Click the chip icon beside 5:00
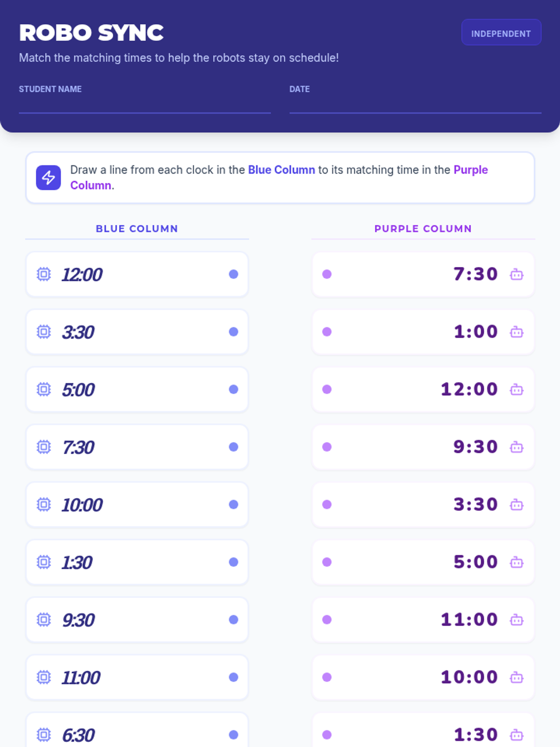Screen dimensions: 560x747 coord(44,389)
